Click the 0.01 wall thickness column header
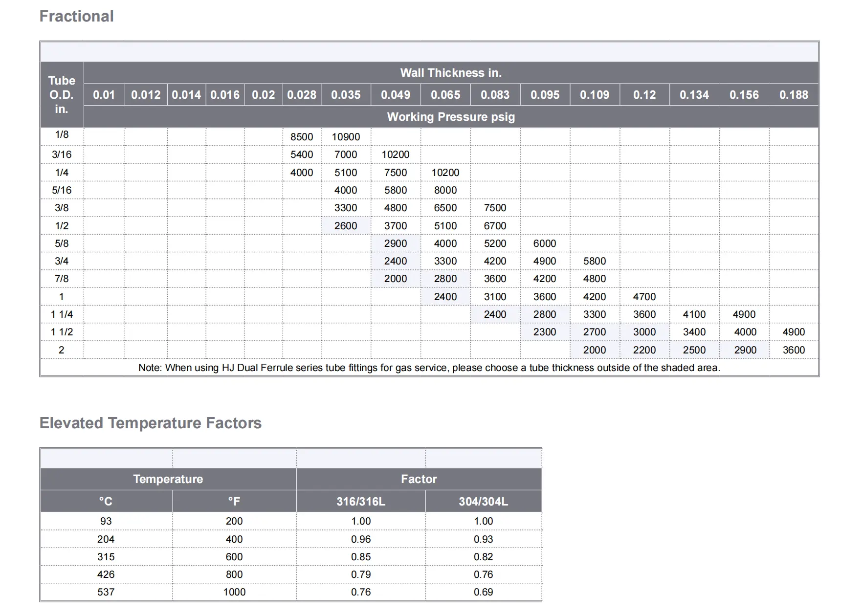This screenshot has height=616, width=841. [x=104, y=95]
